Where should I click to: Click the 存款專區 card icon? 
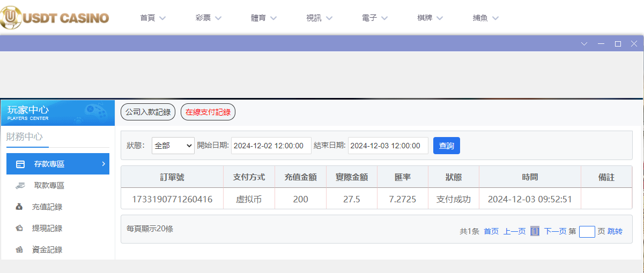click(20, 164)
